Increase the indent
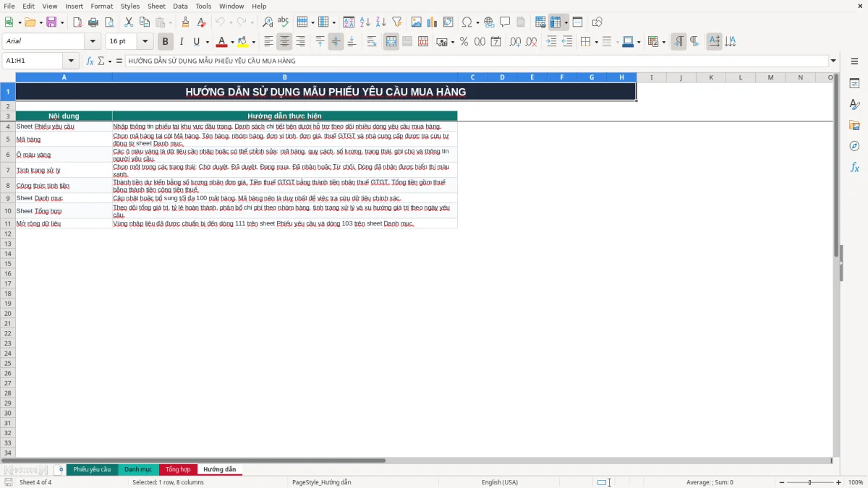This screenshot has width=868, height=488. click(551, 42)
